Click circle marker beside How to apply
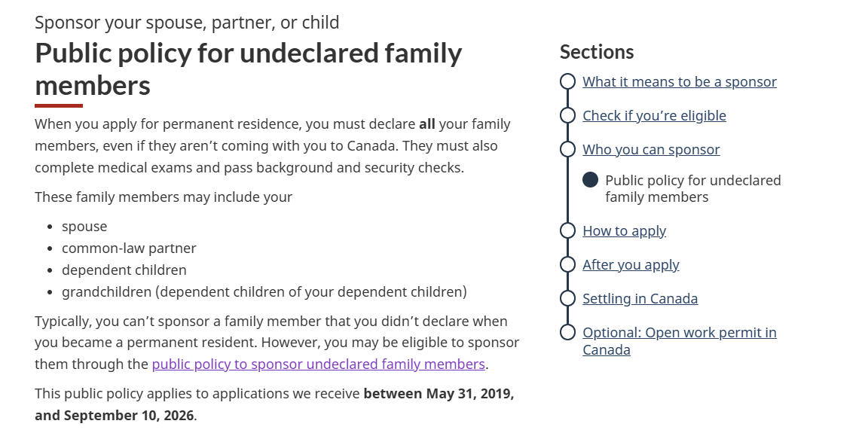 567,230
